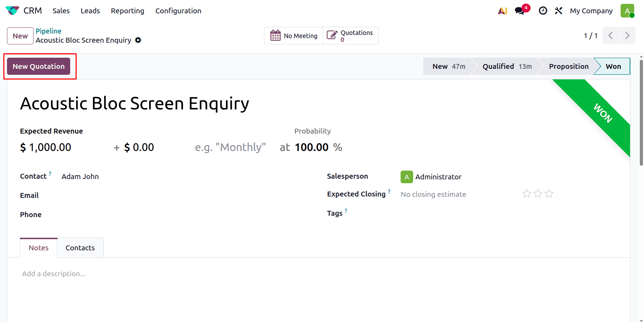
Task: Edit the expected revenue $ 1,000.00 field
Action: pos(46,147)
